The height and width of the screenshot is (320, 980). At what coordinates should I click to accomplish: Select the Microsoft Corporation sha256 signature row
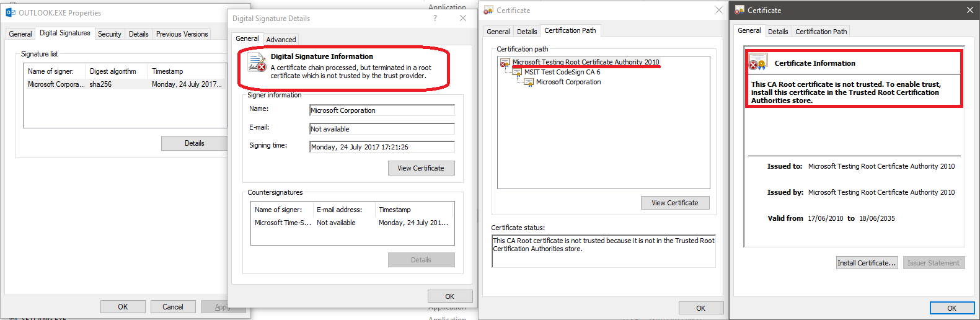point(125,84)
